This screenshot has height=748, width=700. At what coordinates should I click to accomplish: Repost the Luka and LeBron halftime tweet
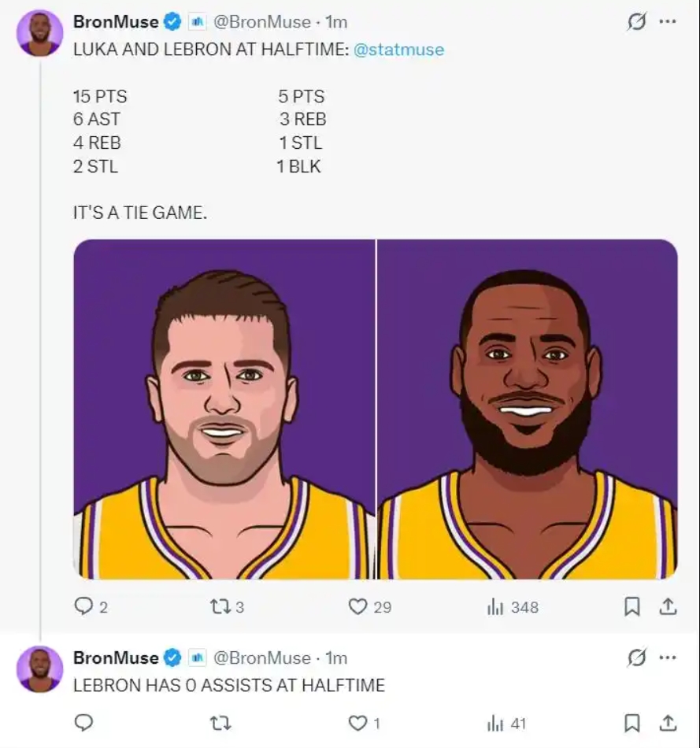pos(219,606)
